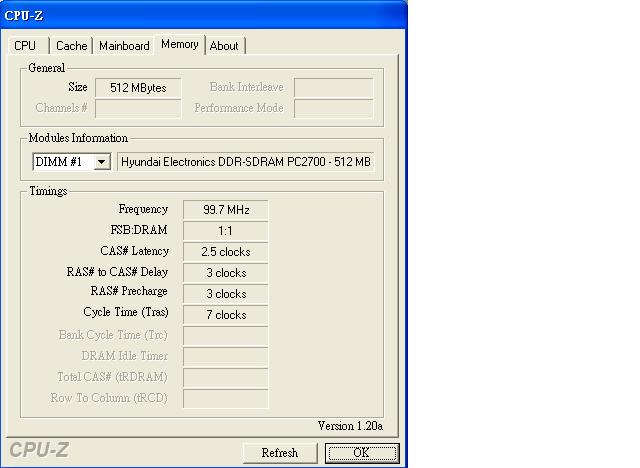The image size is (640, 468).
Task: Click the empty Row To Column (tRCD) field
Action: tap(226, 399)
